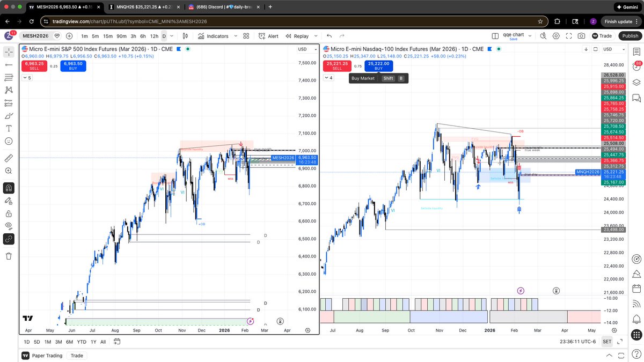Select the trend line drawing tool
The image size is (644, 362).
(x=9, y=64)
